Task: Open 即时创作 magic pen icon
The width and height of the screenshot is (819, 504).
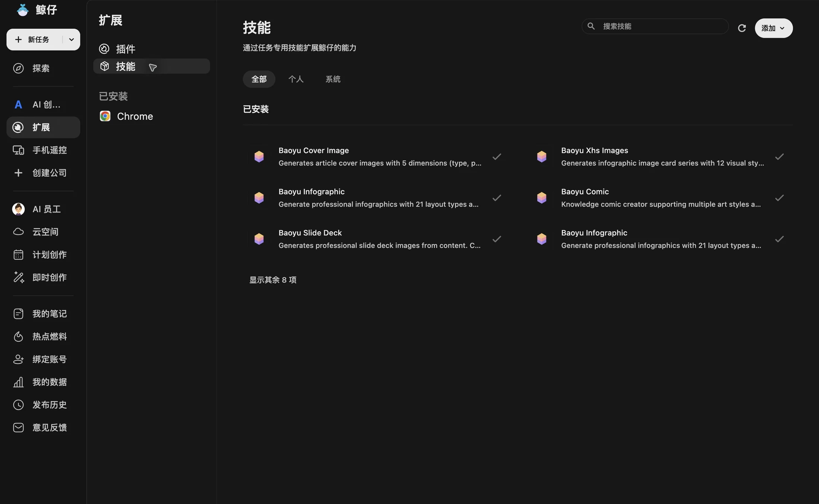Action: [x=18, y=277]
